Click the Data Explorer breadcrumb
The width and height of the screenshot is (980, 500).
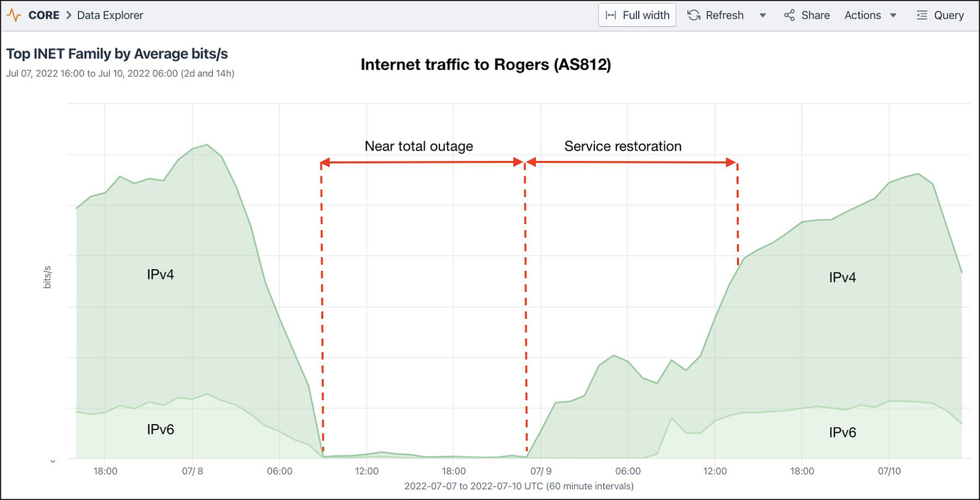(x=110, y=15)
